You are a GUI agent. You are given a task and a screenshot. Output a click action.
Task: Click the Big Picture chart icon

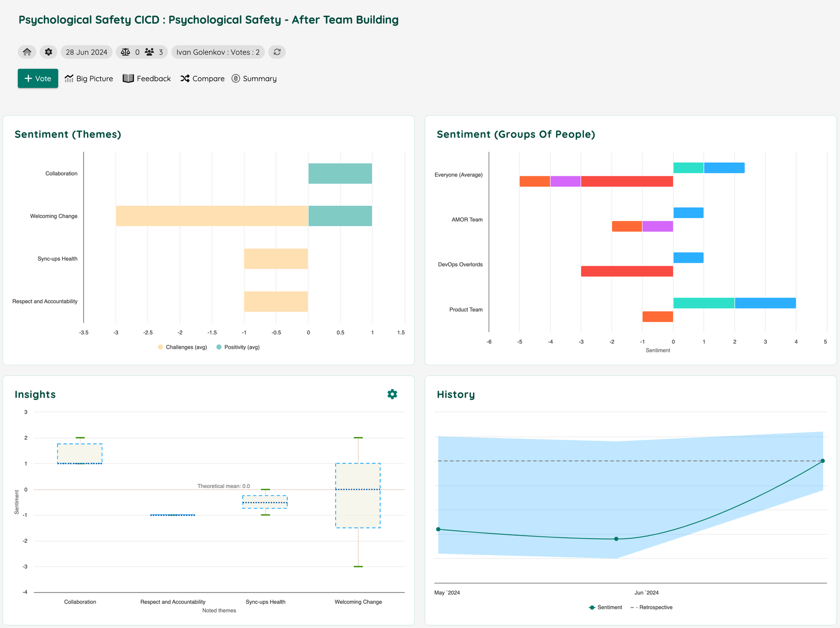pos(69,79)
